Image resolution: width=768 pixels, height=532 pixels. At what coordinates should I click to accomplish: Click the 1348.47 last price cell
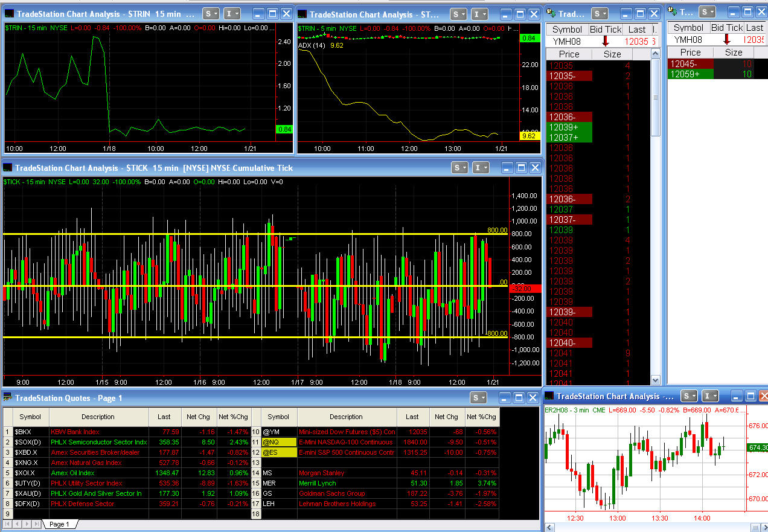pyautogui.click(x=165, y=473)
